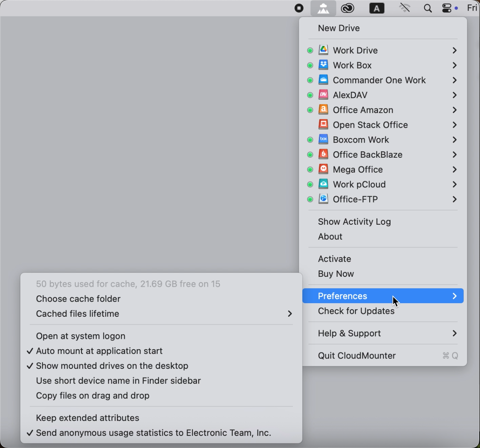Disable Send anonymous usage statistics option

pyautogui.click(x=162, y=433)
